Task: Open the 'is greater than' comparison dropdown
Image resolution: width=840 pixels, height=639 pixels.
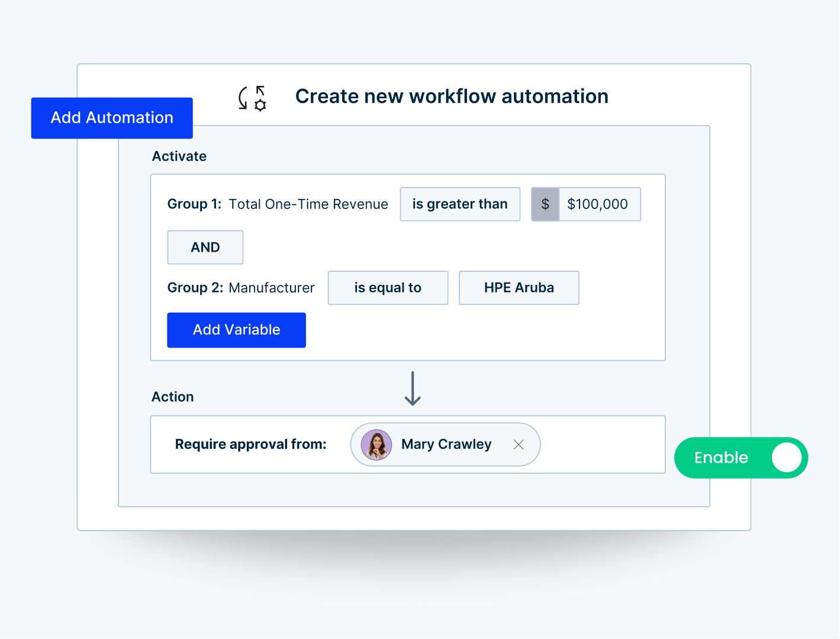Action: click(x=460, y=204)
